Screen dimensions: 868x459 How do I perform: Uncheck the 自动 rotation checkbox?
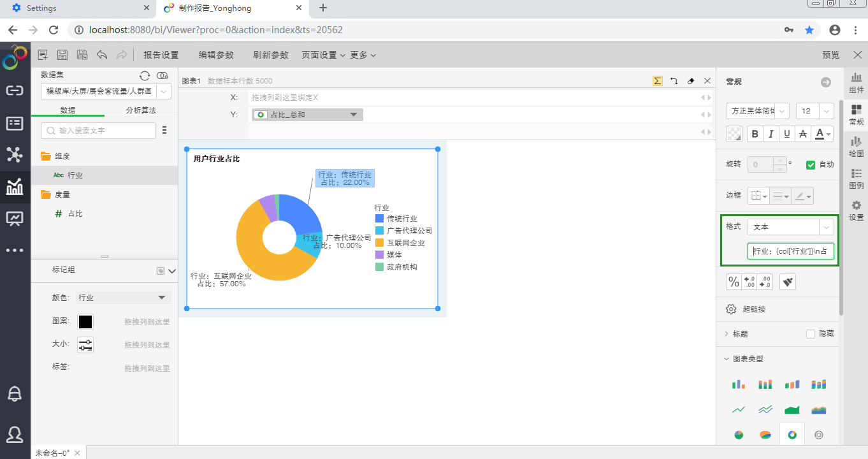(x=811, y=164)
